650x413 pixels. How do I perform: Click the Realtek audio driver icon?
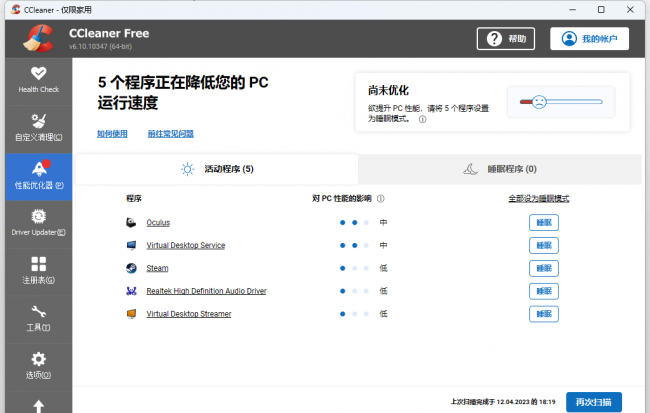click(131, 291)
